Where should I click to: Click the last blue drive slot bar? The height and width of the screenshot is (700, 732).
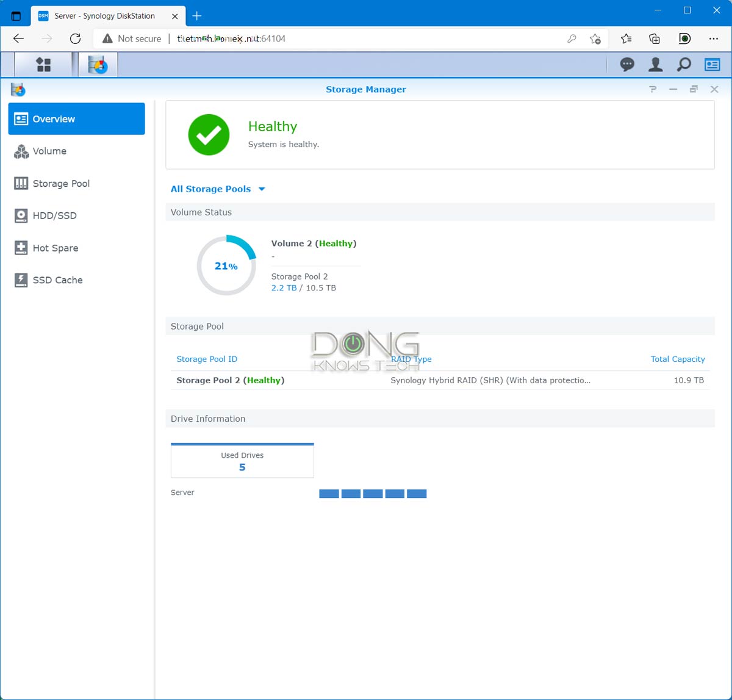[x=417, y=494]
